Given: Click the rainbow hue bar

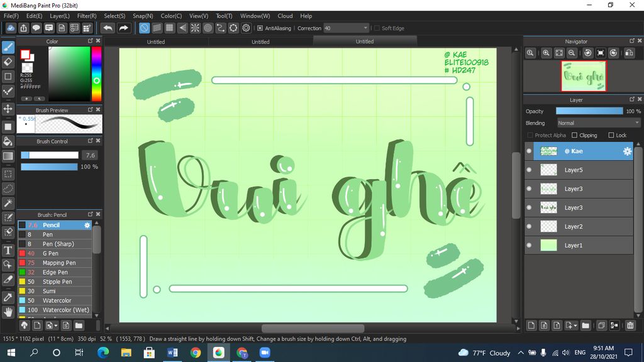Looking at the screenshot, I should click(x=96, y=74).
